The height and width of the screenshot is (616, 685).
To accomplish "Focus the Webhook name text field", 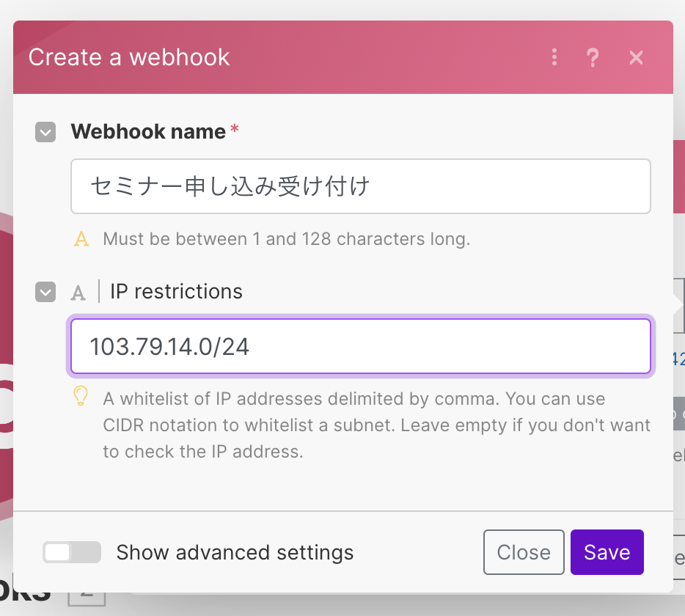I will pyautogui.click(x=361, y=186).
